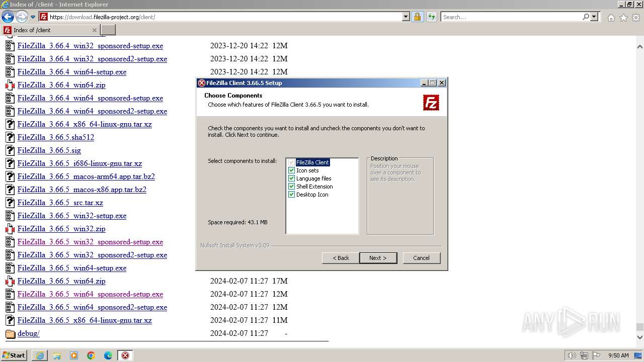Open the debug/ folder link

click(28, 333)
